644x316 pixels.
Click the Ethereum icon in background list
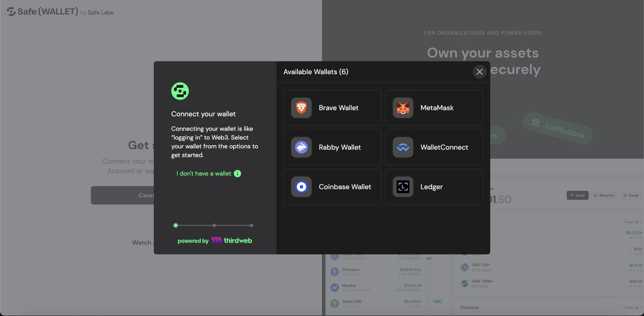click(334, 272)
